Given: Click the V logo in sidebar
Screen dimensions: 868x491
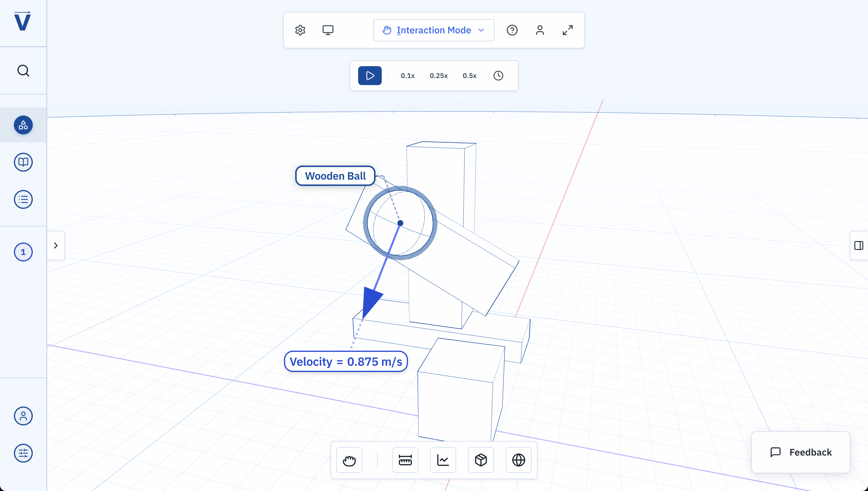Looking at the screenshot, I should tap(22, 21).
